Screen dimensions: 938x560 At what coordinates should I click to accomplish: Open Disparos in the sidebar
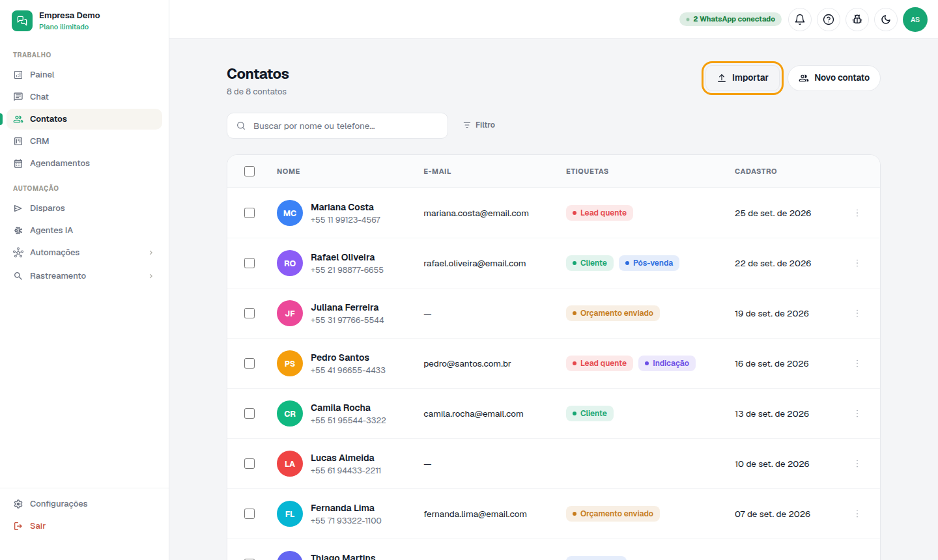click(84, 208)
